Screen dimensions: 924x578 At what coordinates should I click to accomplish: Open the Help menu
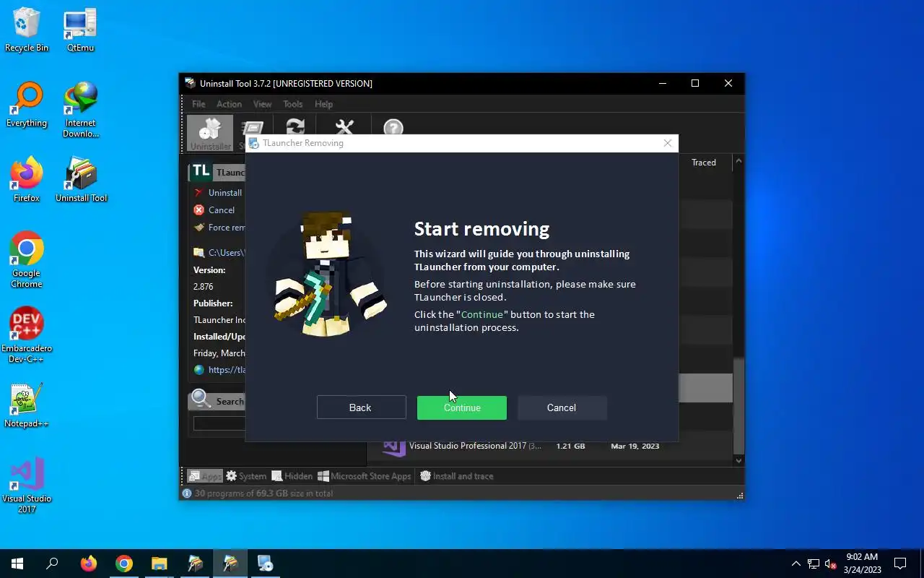[323, 104]
